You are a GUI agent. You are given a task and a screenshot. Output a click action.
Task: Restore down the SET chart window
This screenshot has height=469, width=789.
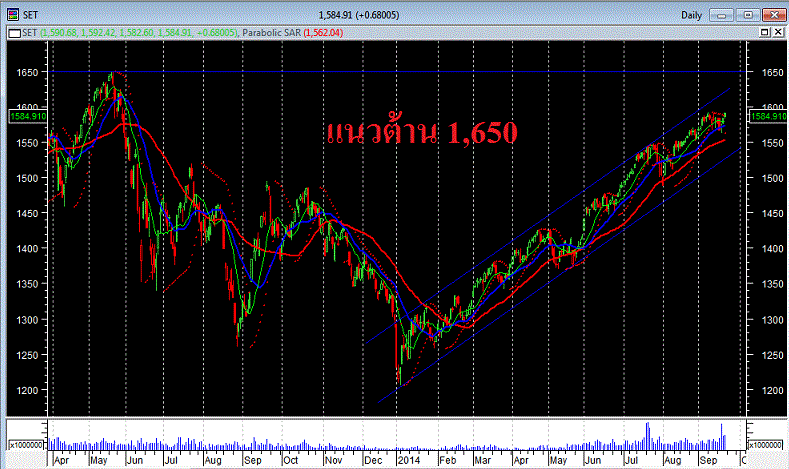[748, 15]
